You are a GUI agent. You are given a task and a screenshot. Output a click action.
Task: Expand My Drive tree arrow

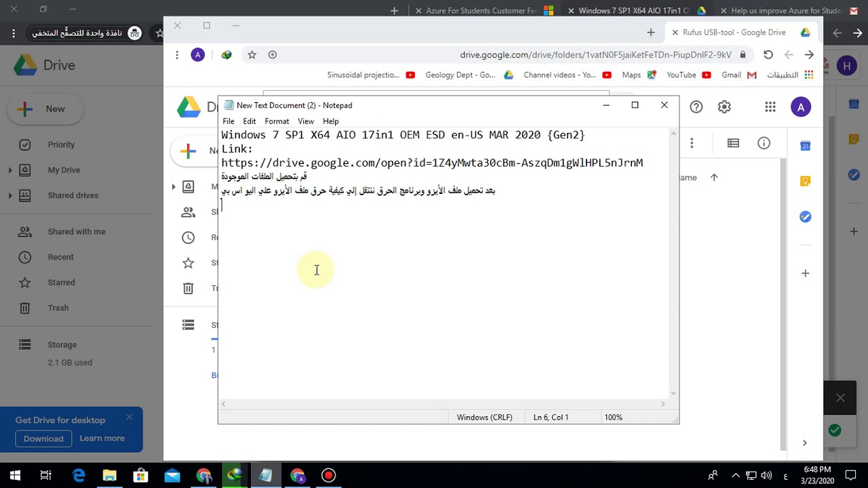click(10, 170)
